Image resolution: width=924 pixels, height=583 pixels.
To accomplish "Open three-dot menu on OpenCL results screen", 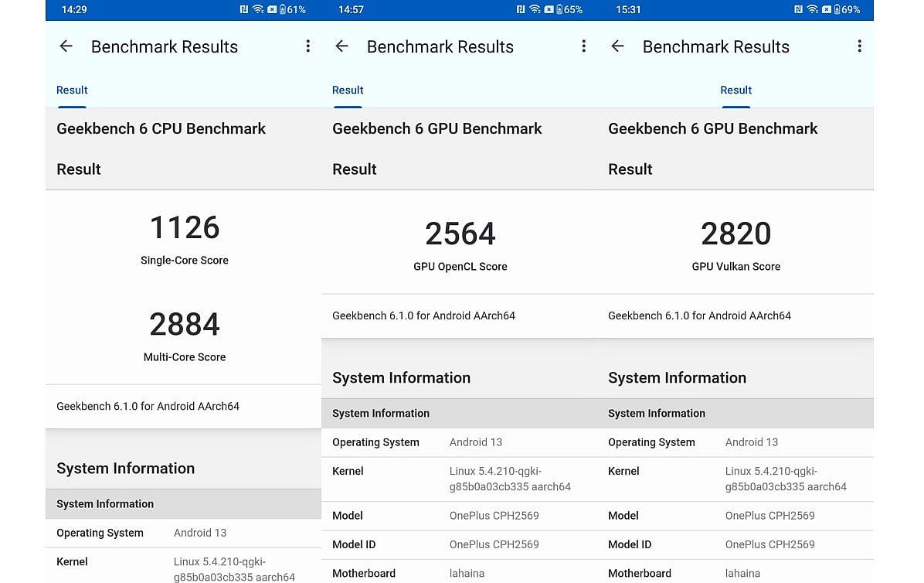I will click(x=583, y=46).
